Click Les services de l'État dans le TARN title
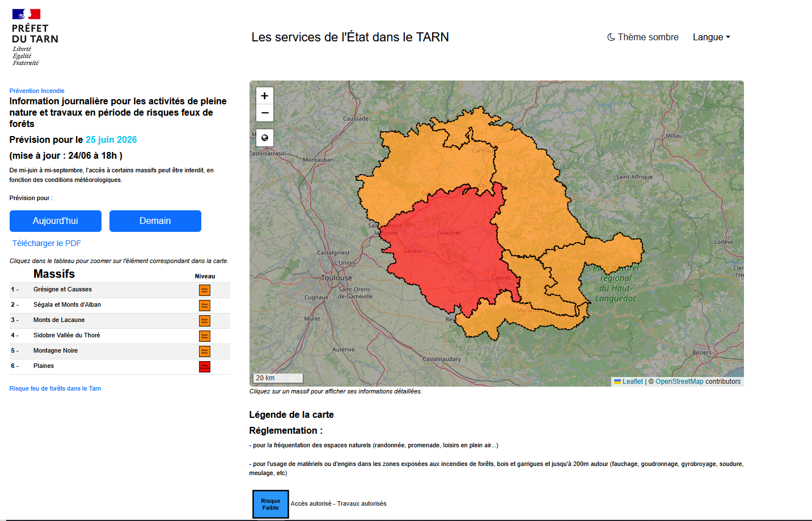 coord(350,37)
